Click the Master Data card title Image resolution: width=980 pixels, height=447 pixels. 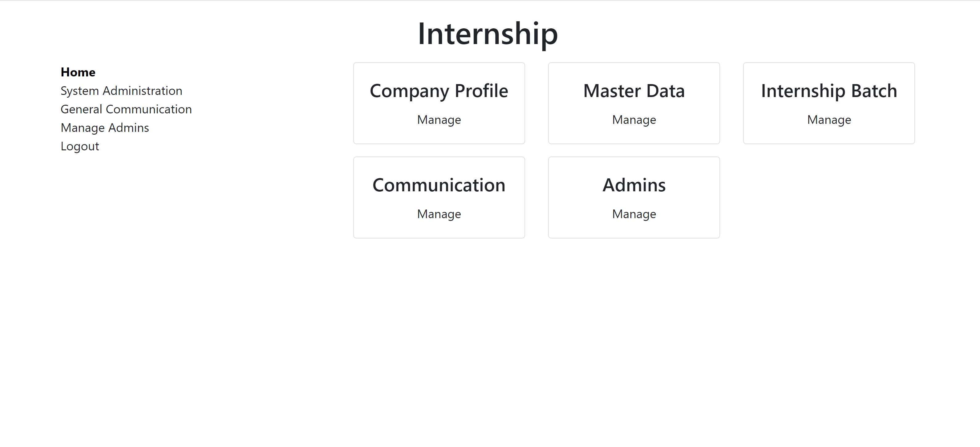tap(634, 91)
